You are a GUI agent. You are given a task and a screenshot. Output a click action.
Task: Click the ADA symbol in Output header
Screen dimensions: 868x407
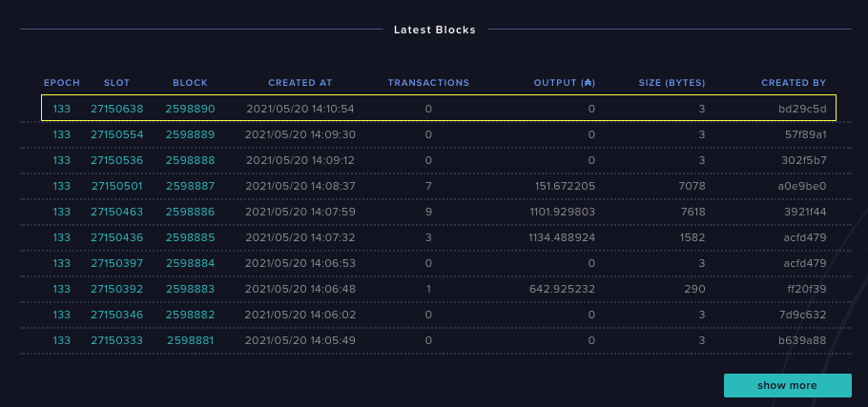[589, 83]
